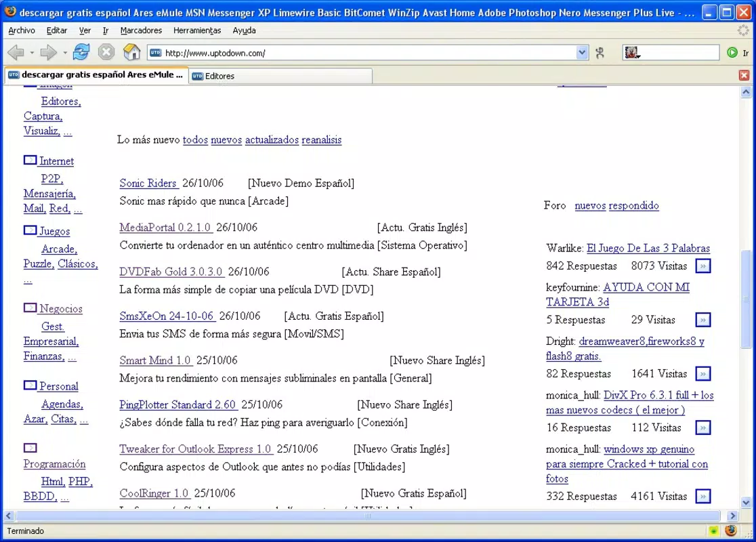Open arrow button for 842 Respuestas thread
Viewport: 756px width, 542px height.
coord(703,266)
